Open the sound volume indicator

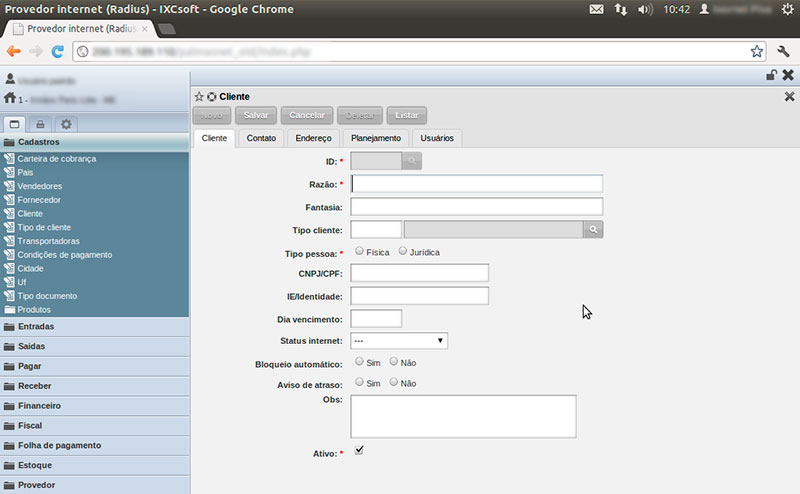[x=645, y=9]
